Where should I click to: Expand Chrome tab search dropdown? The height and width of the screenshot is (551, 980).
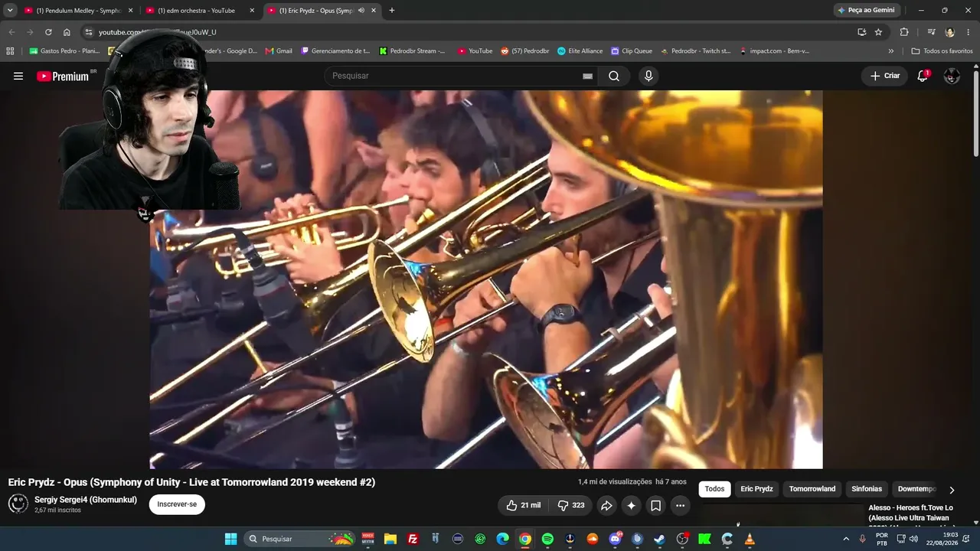10,11
